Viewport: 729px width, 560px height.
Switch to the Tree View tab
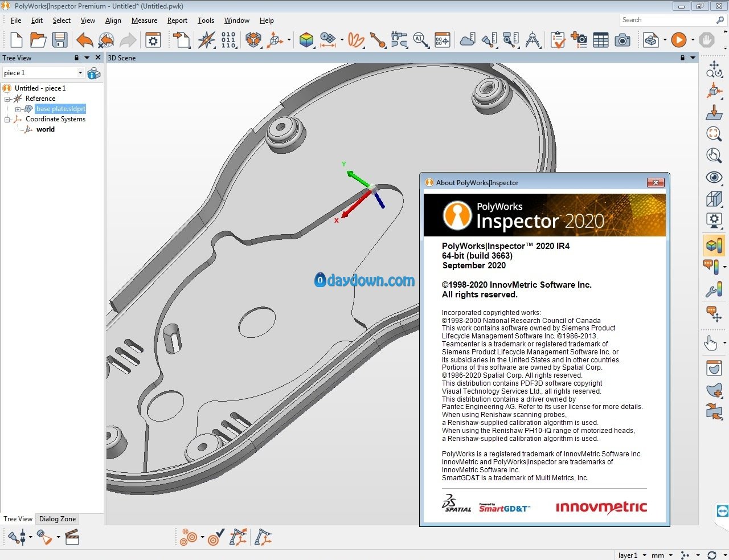coord(18,519)
